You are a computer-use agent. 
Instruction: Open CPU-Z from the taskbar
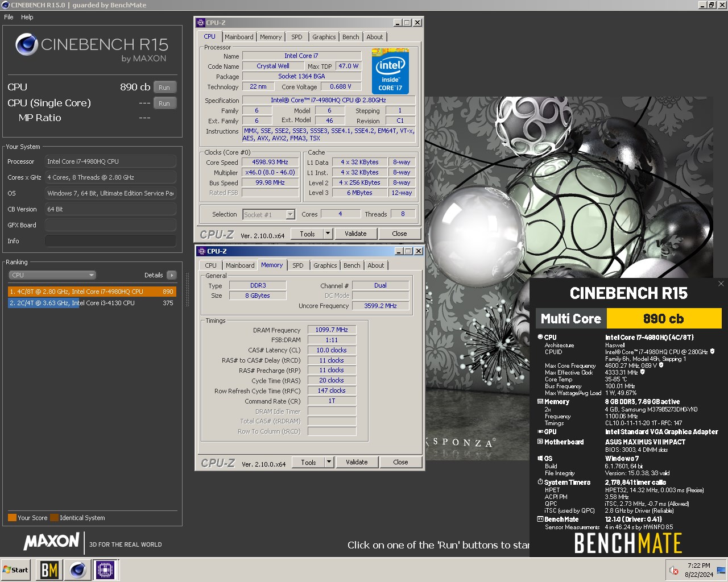tap(105, 569)
